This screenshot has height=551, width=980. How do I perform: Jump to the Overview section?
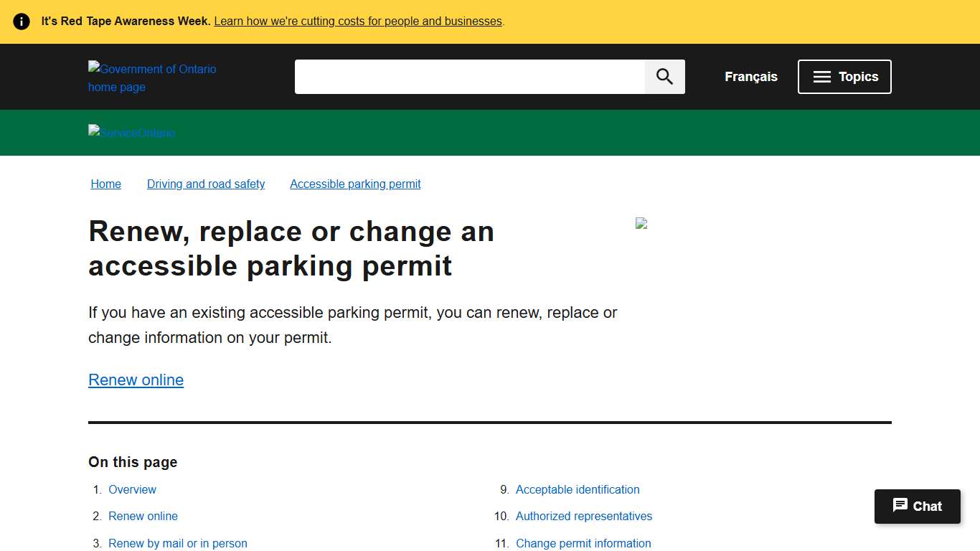132,489
